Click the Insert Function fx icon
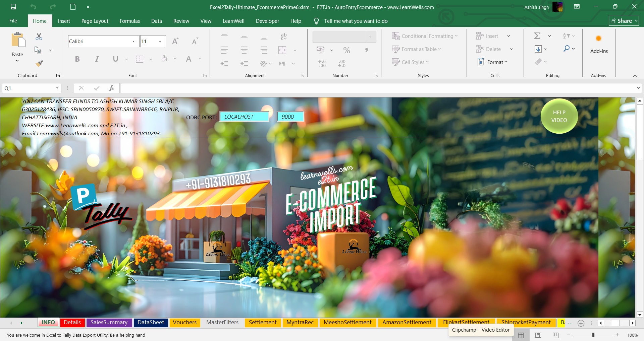Screen dimensions: 644x341 (x=111, y=88)
